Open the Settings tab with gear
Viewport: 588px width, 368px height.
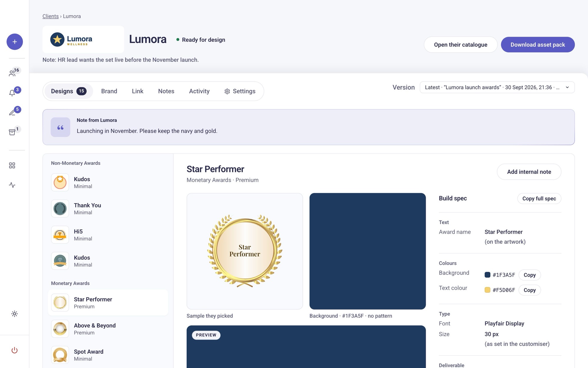click(240, 91)
